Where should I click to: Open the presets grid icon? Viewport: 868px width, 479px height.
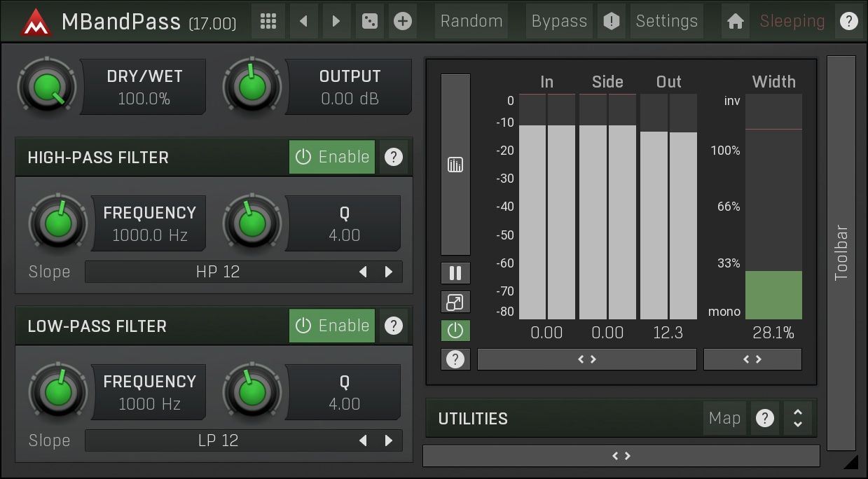click(x=268, y=21)
